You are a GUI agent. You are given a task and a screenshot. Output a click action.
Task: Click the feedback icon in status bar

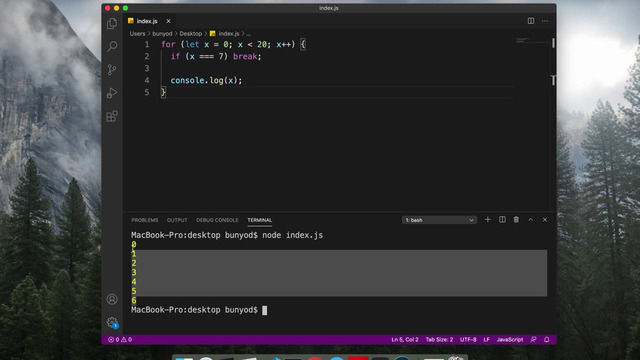pyautogui.click(x=533, y=339)
